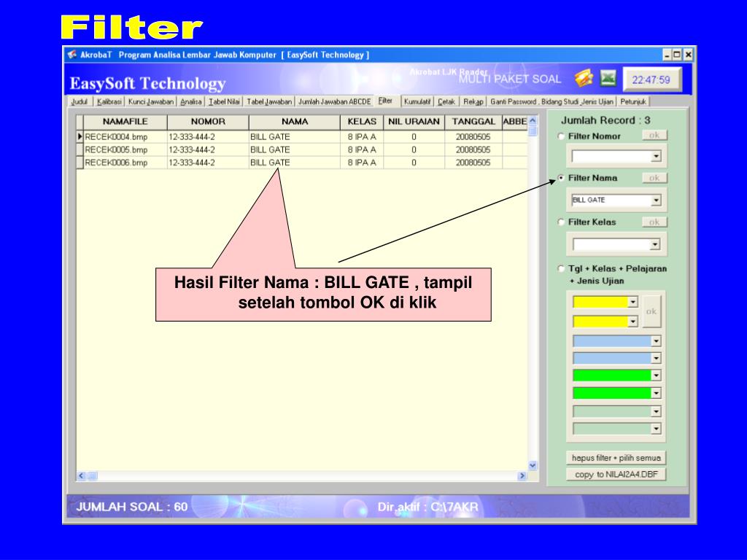The image size is (747, 560).
Task: Click ok button beside Filter Nama
Action: pos(654,178)
